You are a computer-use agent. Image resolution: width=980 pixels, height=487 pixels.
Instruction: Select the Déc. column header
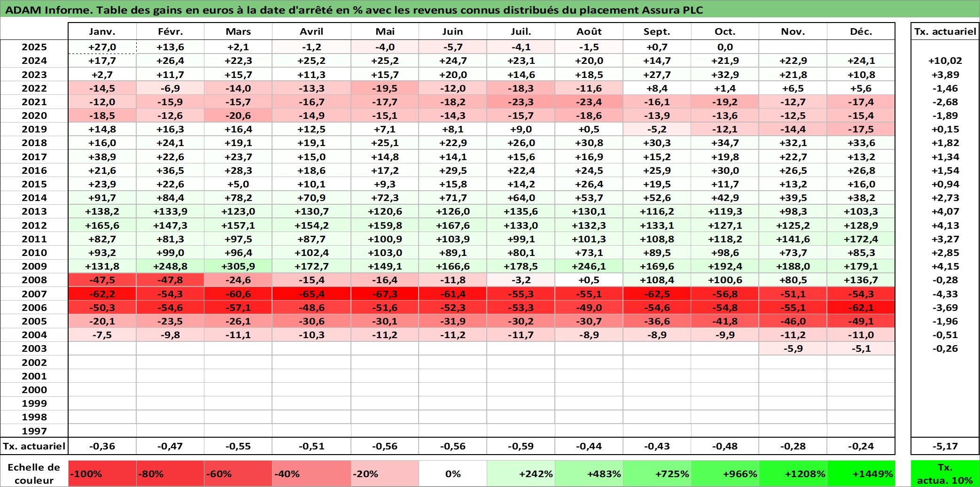point(861,31)
